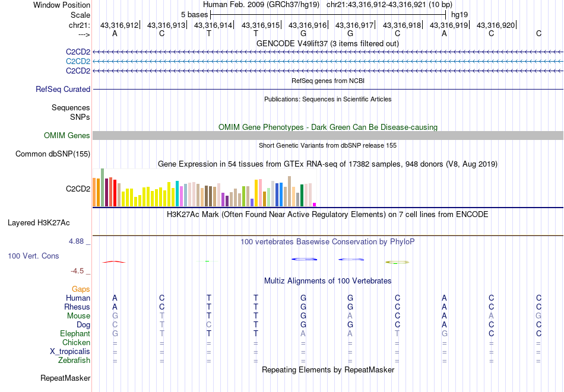
Task: Click the Window Position label
Action: click(x=62, y=5)
